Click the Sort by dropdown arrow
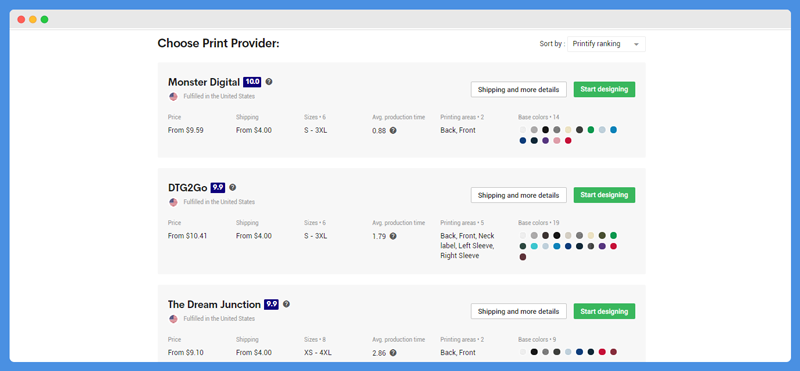 point(636,44)
